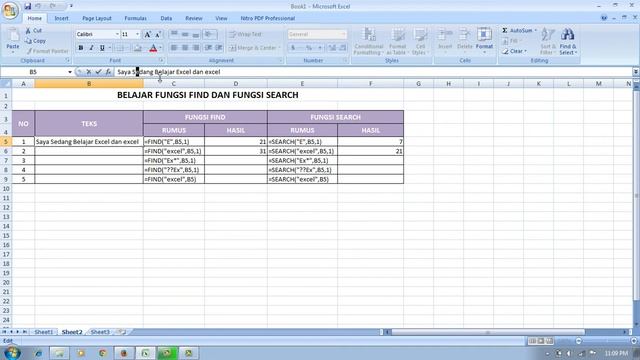Viewport: 640px width, 360px height.
Task: Switch to Page Layout view in status bar
Action: tap(541, 341)
